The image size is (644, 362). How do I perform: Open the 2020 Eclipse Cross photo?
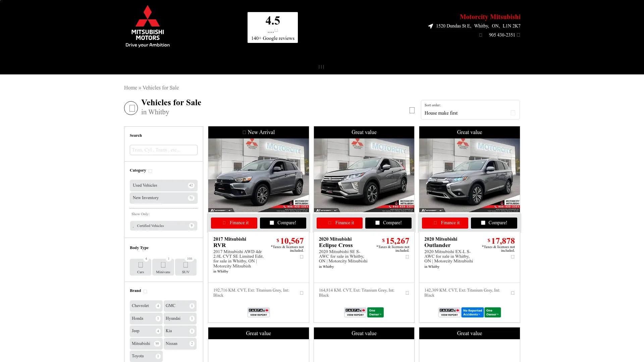364,175
